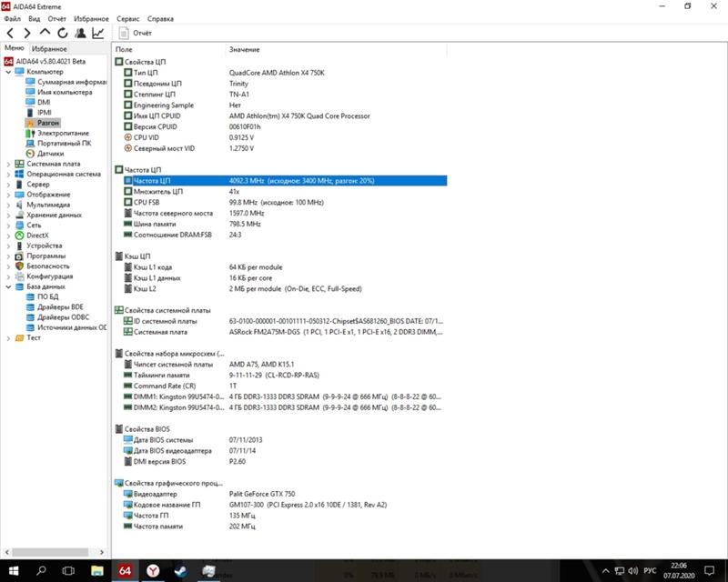The height and width of the screenshot is (582, 728).
Task: Select the Тип ЦП row
Action: [280, 73]
